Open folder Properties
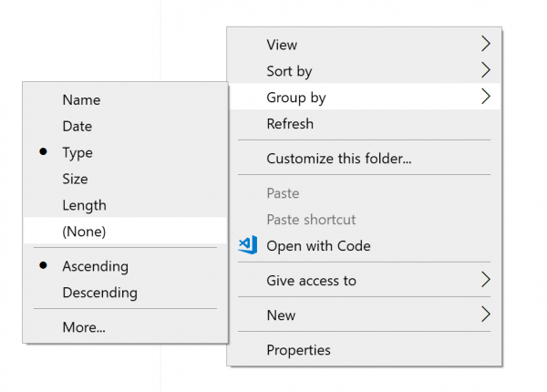 click(298, 350)
